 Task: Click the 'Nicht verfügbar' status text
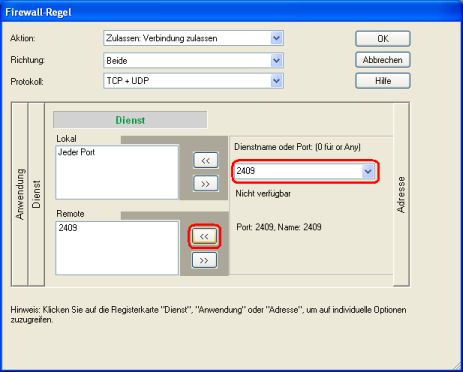[263, 193]
